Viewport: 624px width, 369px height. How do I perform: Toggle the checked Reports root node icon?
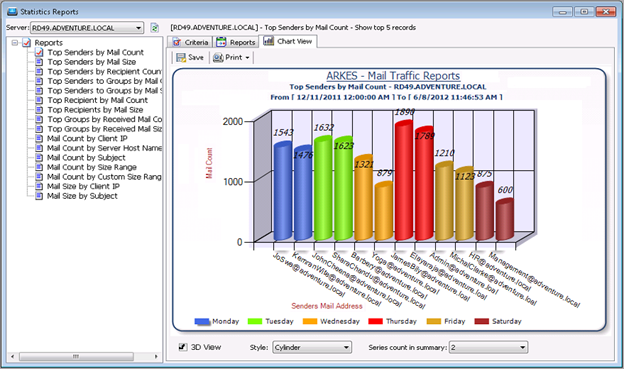click(26, 43)
